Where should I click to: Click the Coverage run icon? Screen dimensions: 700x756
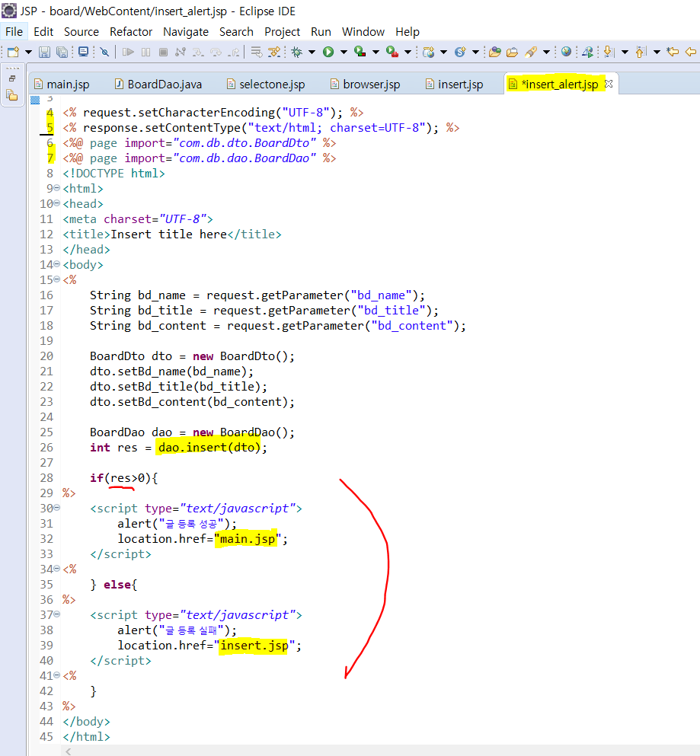click(360, 52)
